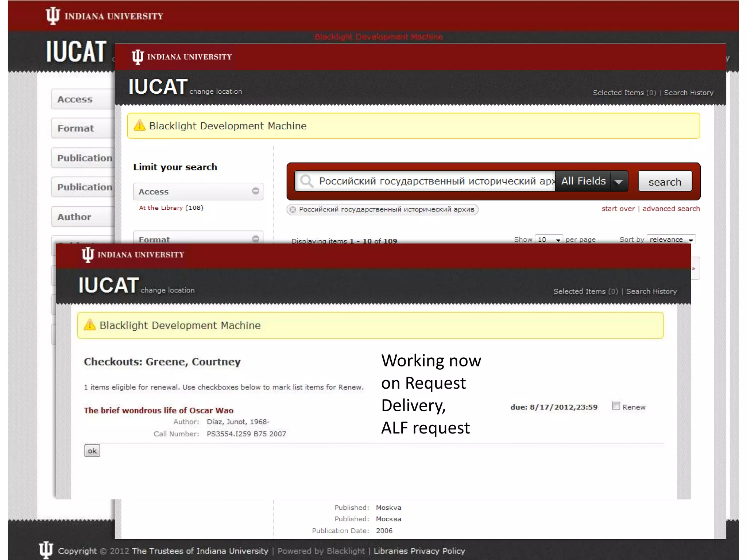Open the advanced search link

coord(671,209)
